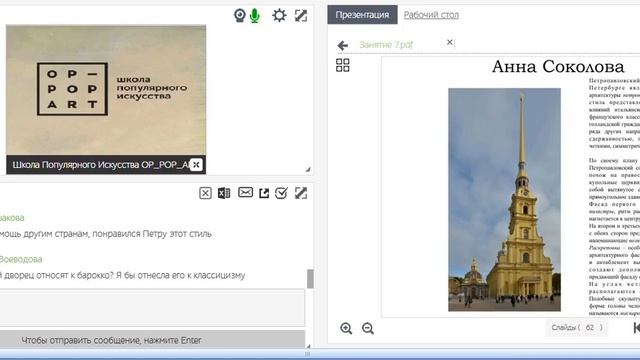The height and width of the screenshot is (360, 640).
Task: Toggle the webcam icon in video panel
Action: point(240,16)
